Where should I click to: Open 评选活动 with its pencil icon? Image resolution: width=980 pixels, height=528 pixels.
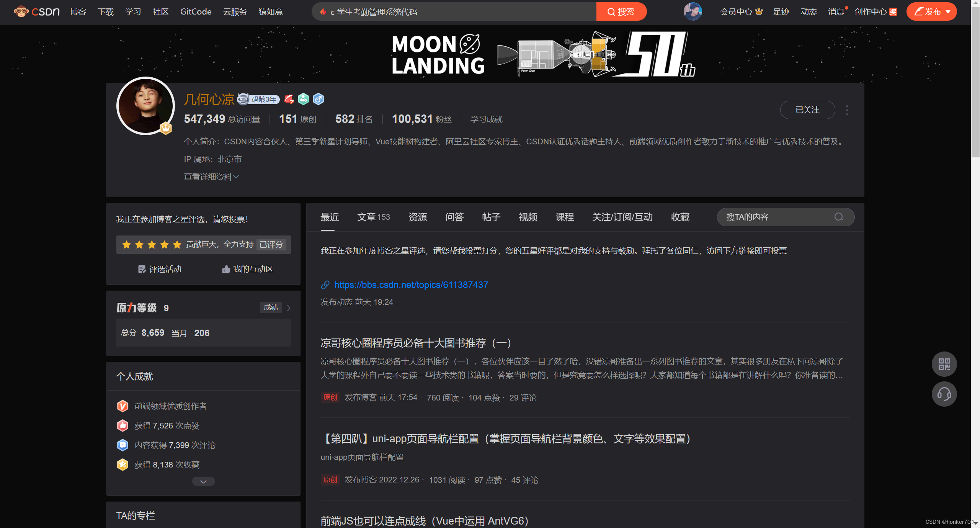pyautogui.click(x=160, y=269)
